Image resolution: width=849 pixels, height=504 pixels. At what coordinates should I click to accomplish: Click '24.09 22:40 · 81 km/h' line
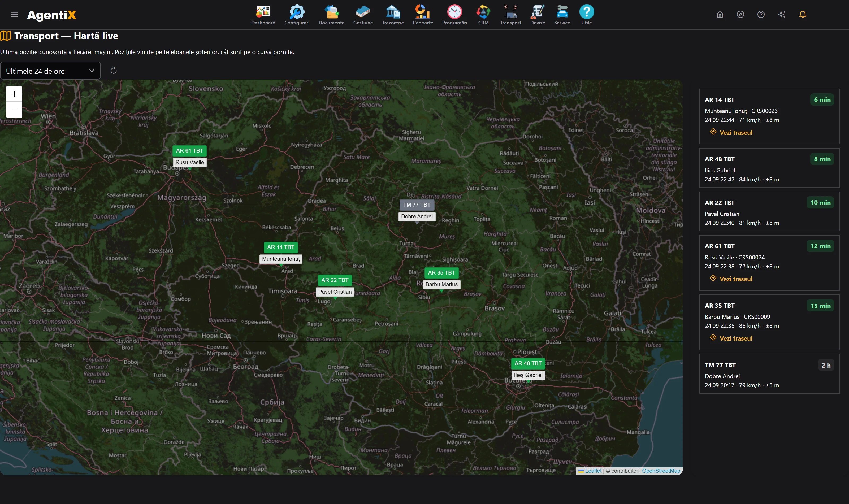[x=742, y=223]
